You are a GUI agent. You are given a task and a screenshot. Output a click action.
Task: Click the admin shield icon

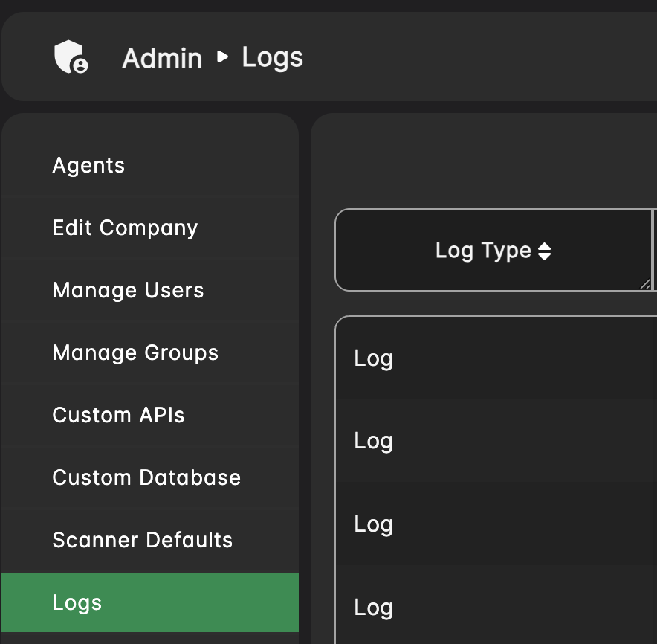[x=71, y=57]
